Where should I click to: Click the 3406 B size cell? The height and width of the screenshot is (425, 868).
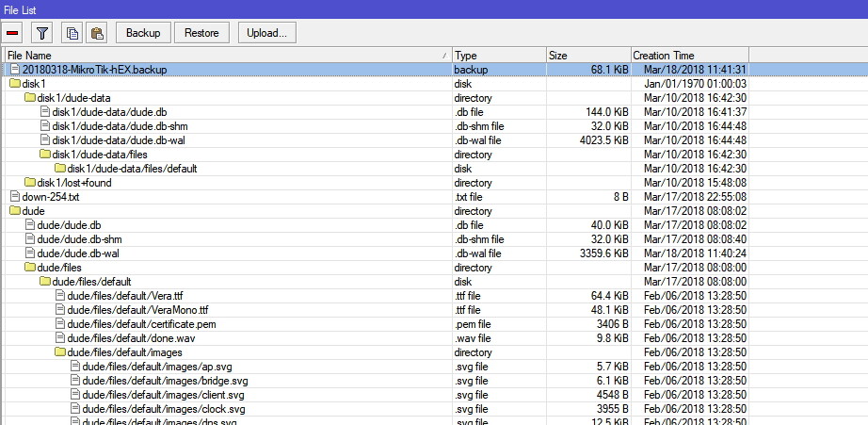612,324
